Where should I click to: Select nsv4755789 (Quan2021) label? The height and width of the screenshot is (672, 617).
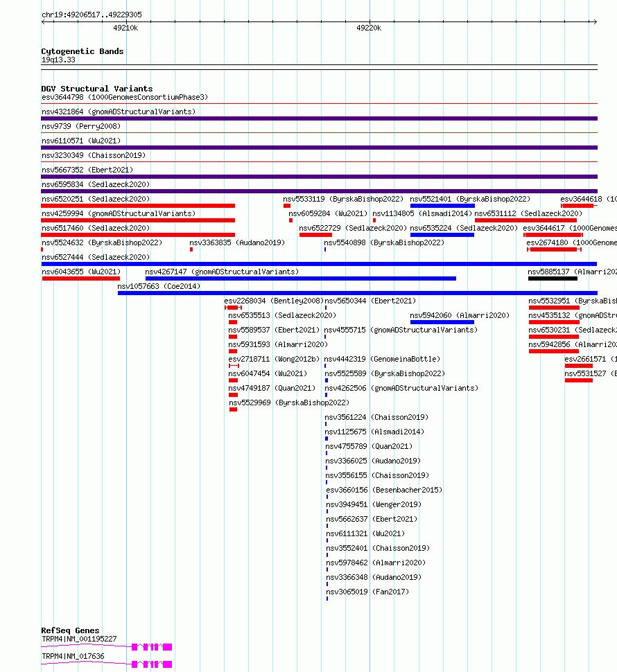pos(370,447)
